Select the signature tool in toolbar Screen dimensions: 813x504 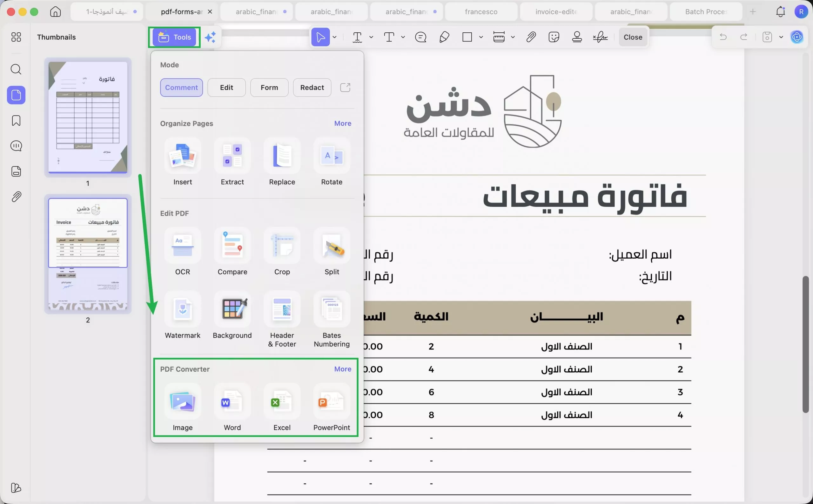pos(600,37)
